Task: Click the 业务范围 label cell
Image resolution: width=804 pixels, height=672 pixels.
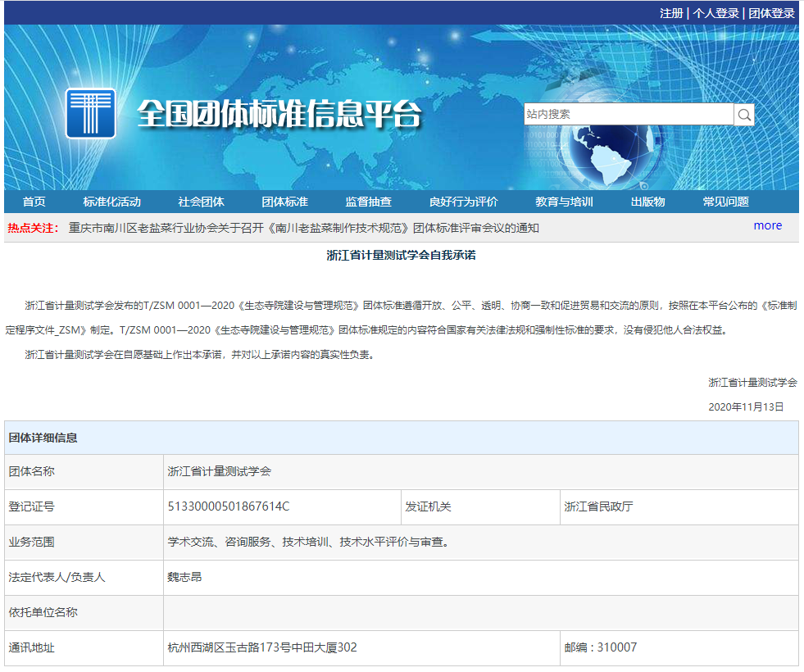Action: (x=84, y=543)
